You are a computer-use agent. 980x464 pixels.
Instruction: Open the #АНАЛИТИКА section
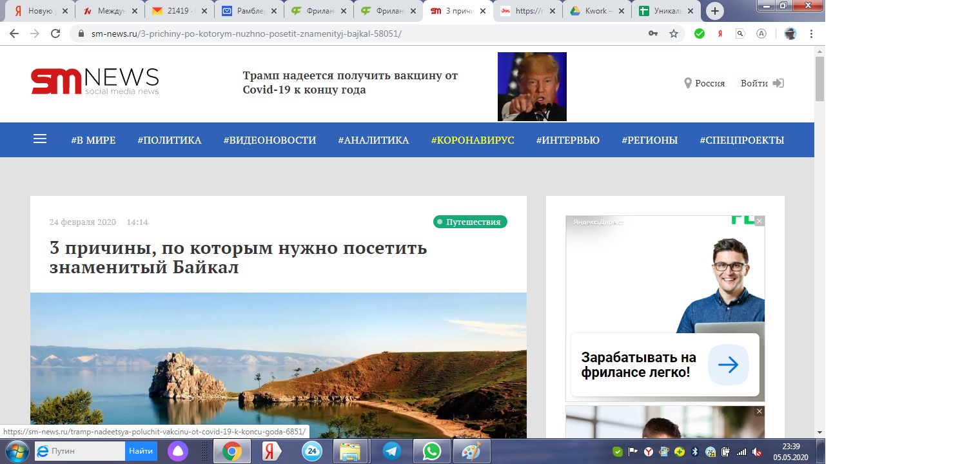click(373, 140)
